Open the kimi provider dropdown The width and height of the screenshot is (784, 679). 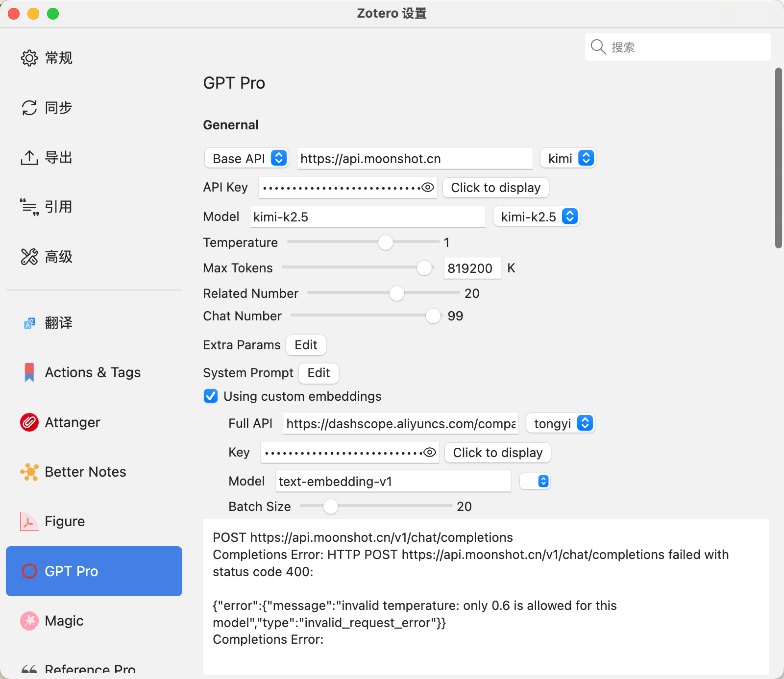(568, 158)
